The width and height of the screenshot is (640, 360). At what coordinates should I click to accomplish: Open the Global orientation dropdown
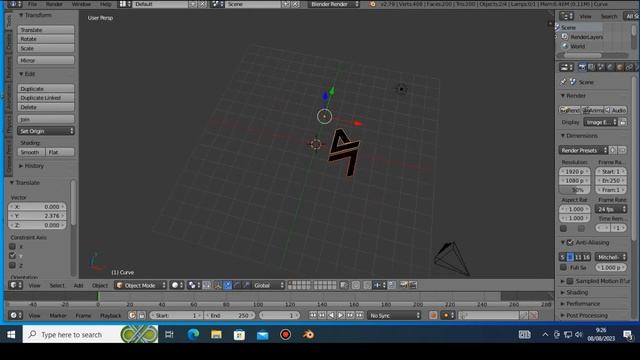[269, 285]
